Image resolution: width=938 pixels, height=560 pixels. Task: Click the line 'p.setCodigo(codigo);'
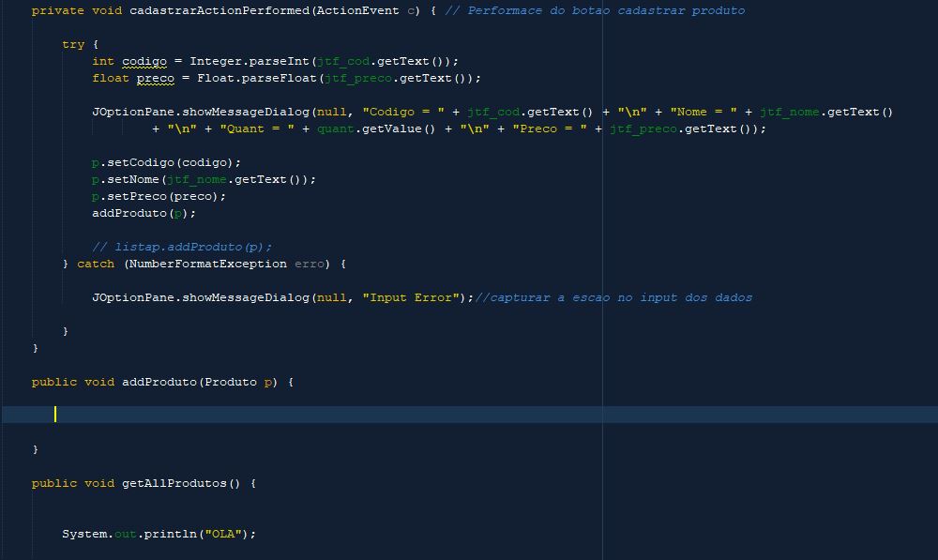pyautogui.click(x=166, y=162)
